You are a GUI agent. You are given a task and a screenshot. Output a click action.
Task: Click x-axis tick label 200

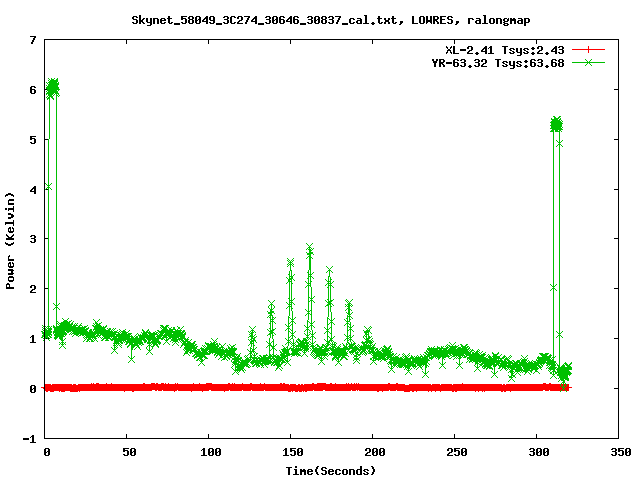click(375, 452)
